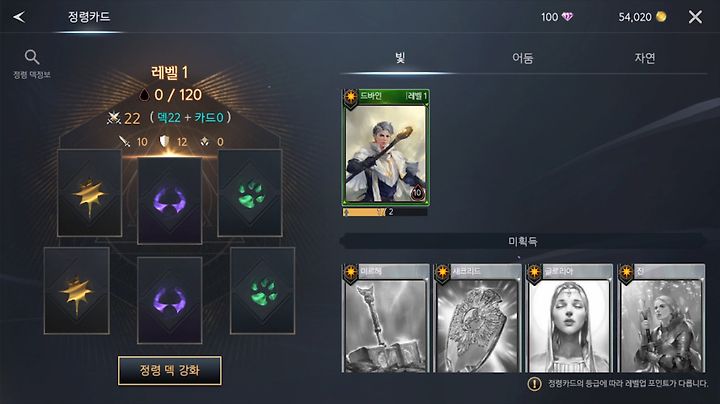Click the 정령 덱 강화 button

pyautogui.click(x=169, y=370)
